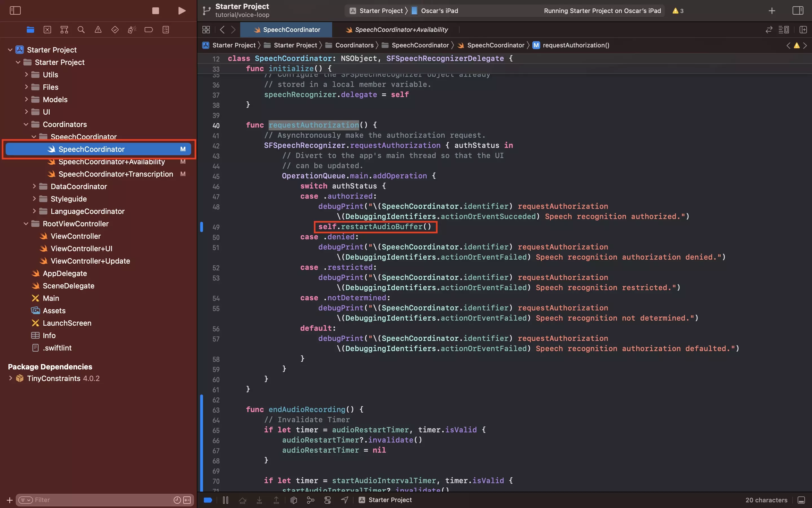This screenshot has height=508, width=812.
Task: Open the Breakpoint navigator
Action: point(149,30)
